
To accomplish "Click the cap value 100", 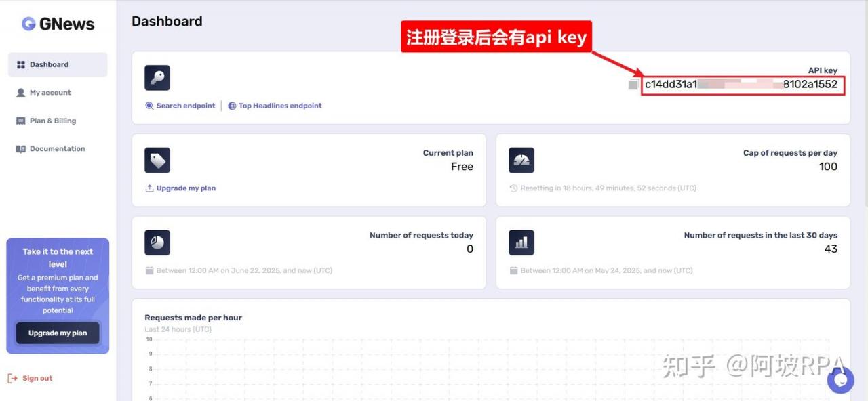I will [828, 167].
